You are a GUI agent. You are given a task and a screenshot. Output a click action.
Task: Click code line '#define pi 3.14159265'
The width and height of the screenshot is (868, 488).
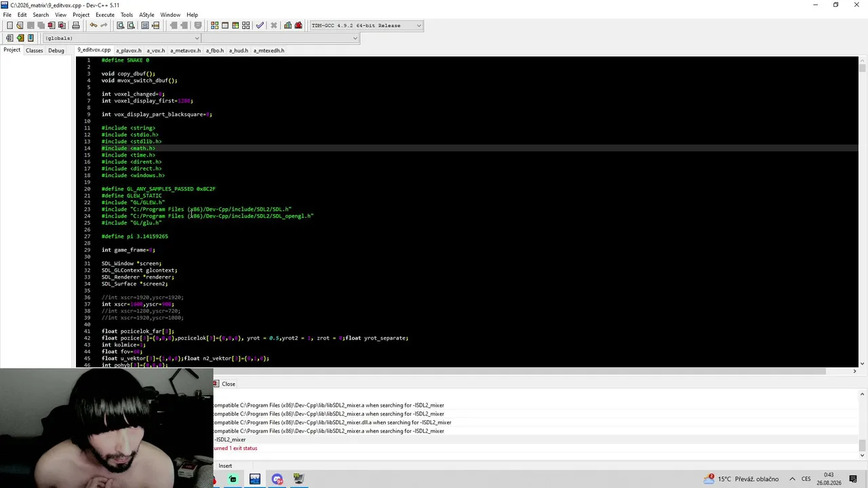135,237
